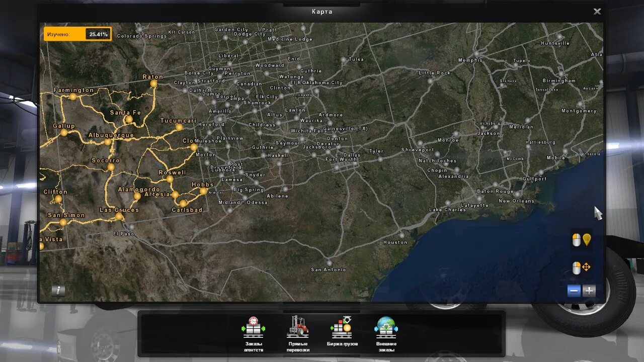Image resolution: width=644 pixels, height=362 pixels.
Task: Select the Roswell city marker
Action: (x=170, y=179)
